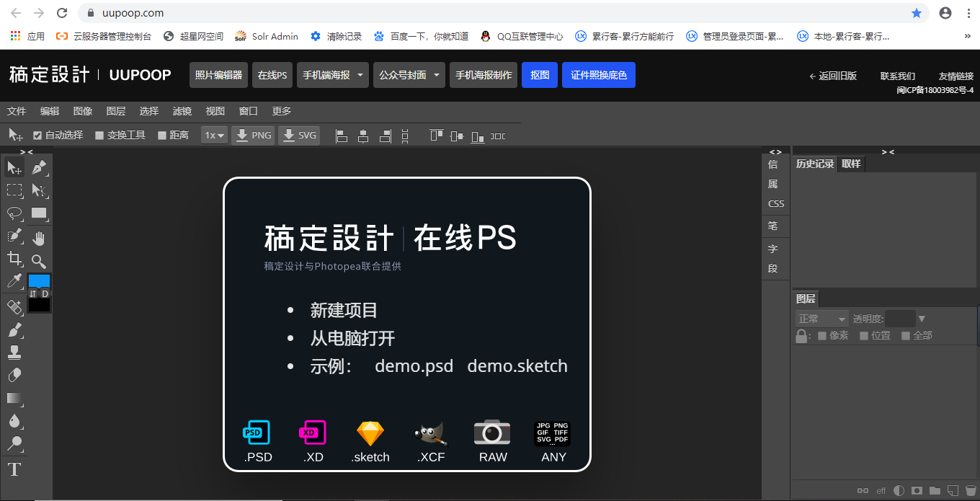Viewport: 980px width, 501px height.
Task: Select the 历史记录 history tab
Action: 815,164
